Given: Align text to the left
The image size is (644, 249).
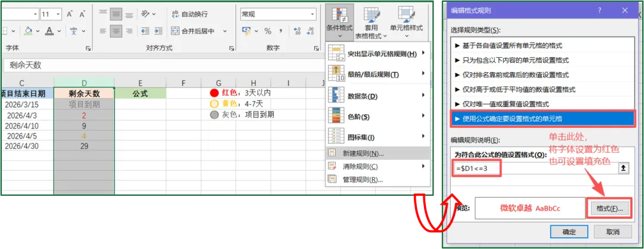Looking at the screenshot, I should coord(103,31).
